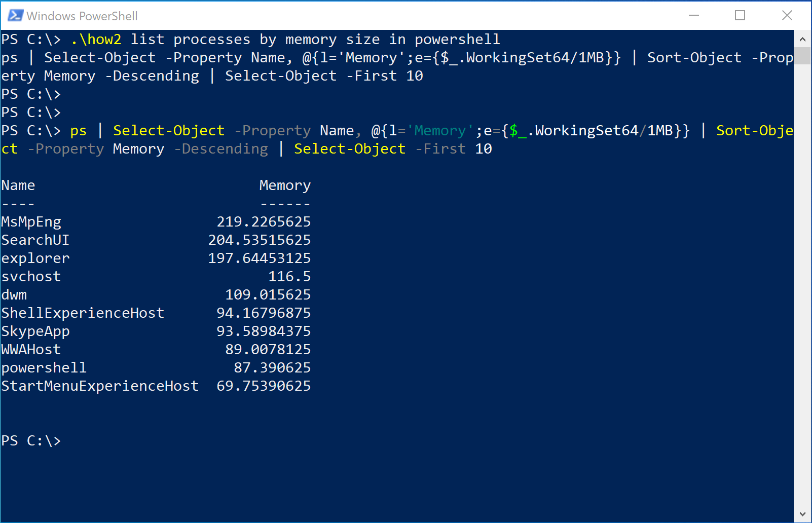Screen dimensions: 812x523
Task: Click the PowerShell icon in title bar
Action: point(15,15)
